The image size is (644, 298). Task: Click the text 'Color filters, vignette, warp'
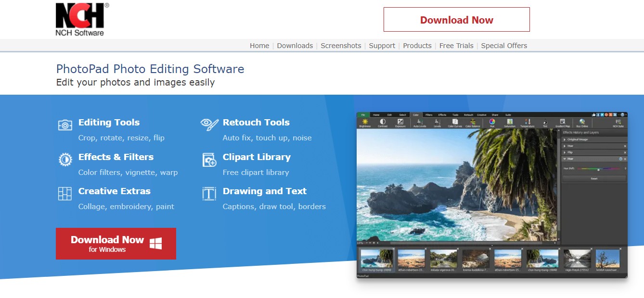128,173
